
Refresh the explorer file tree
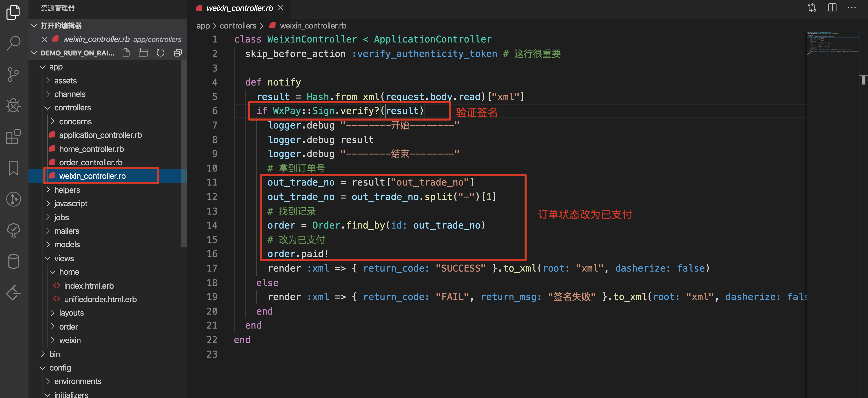160,53
